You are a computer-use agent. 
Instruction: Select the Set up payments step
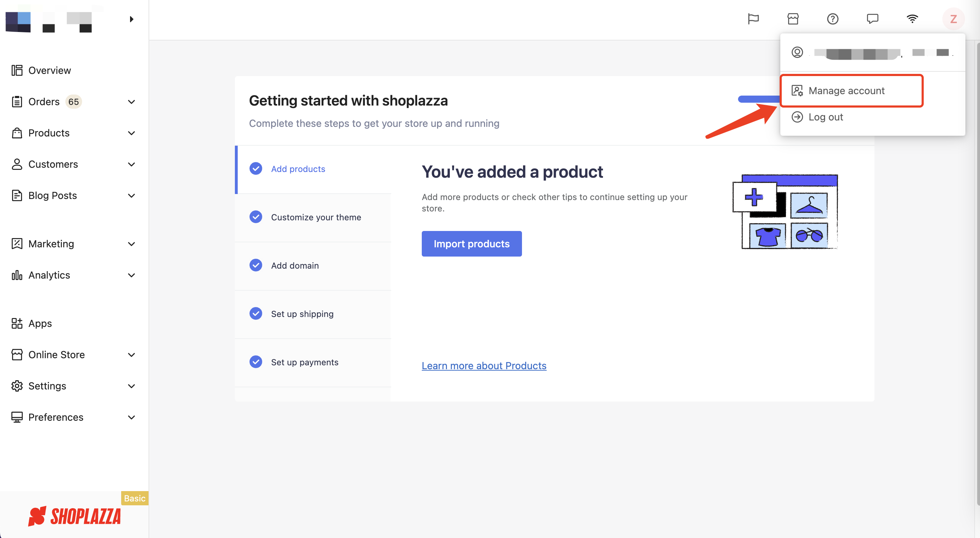[x=313, y=362]
